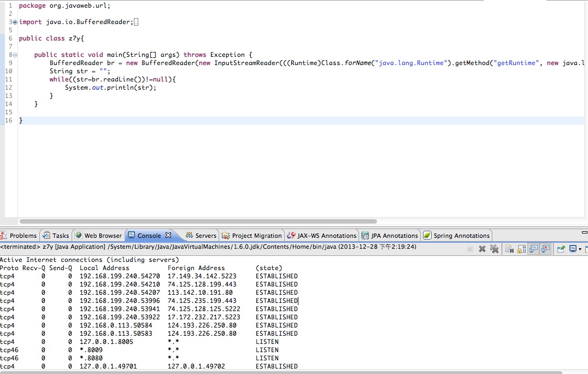Screen dimensions: 588x374
Task: Close the Console tab
Action: point(168,235)
